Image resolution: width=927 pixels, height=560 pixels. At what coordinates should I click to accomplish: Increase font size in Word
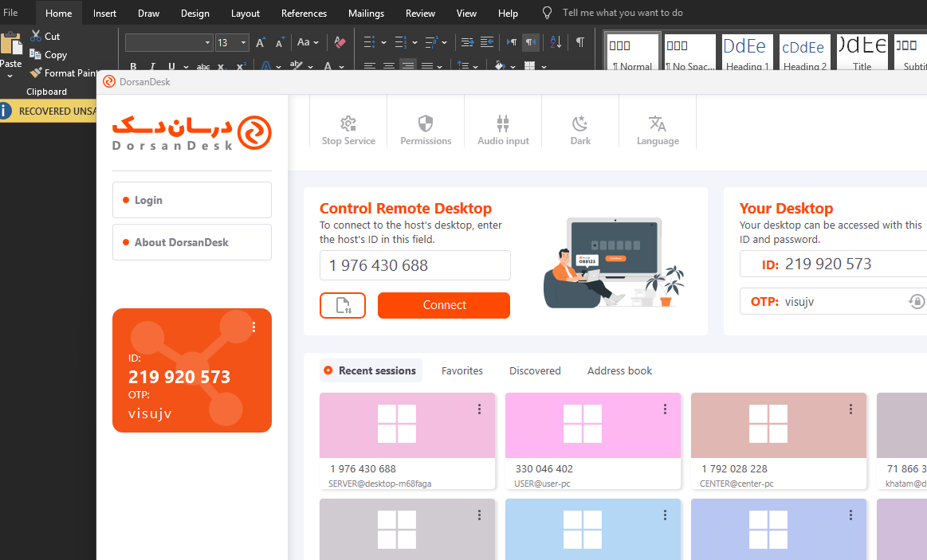[x=260, y=42]
